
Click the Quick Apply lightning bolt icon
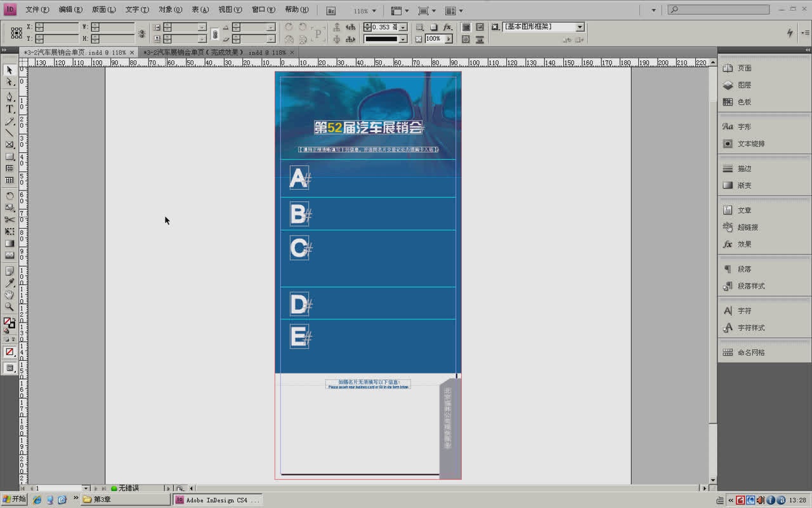790,33
